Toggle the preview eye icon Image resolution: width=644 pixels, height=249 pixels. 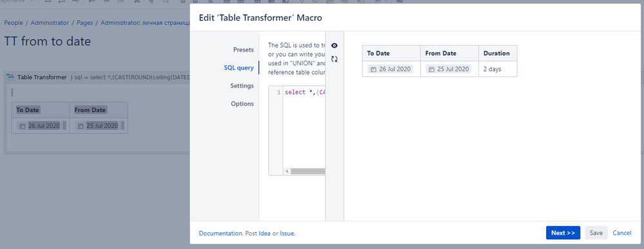pos(335,46)
